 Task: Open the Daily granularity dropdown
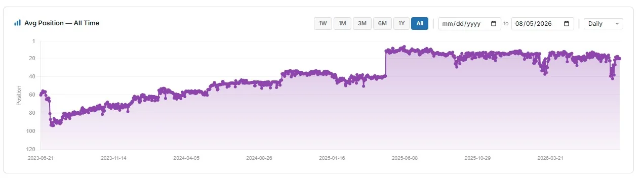pos(603,24)
